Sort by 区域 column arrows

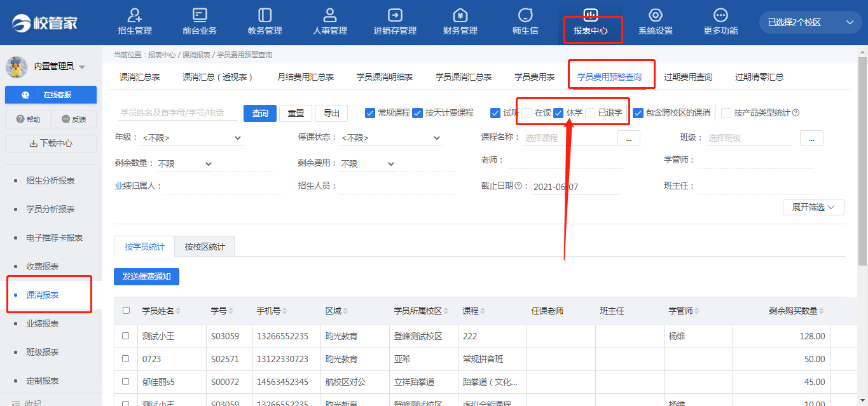tap(346, 311)
